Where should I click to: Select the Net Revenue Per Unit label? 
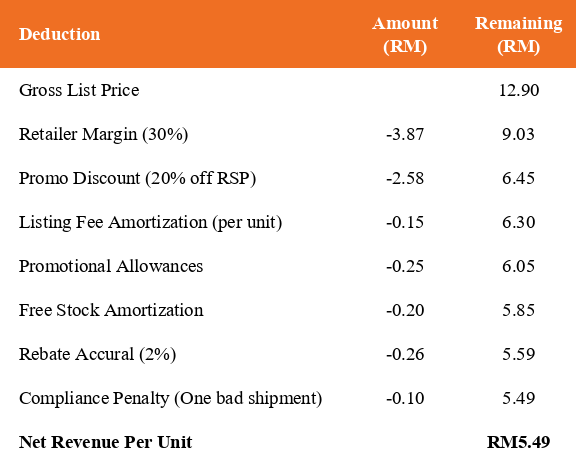tap(105, 442)
